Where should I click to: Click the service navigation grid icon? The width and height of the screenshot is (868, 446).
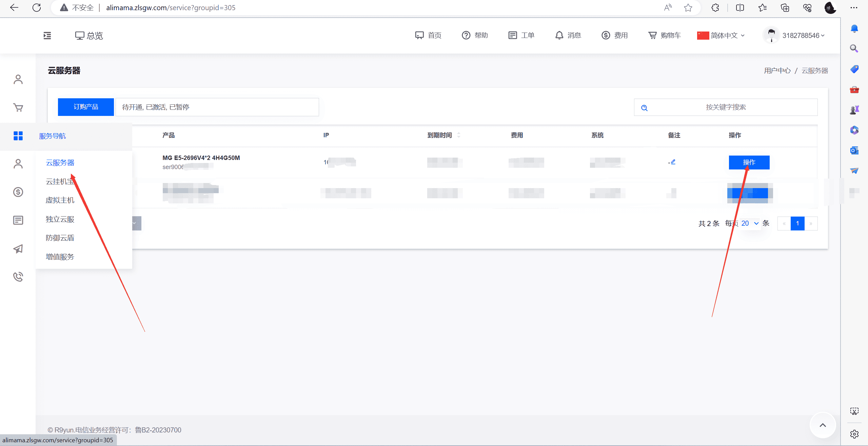pyautogui.click(x=18, y=136)
